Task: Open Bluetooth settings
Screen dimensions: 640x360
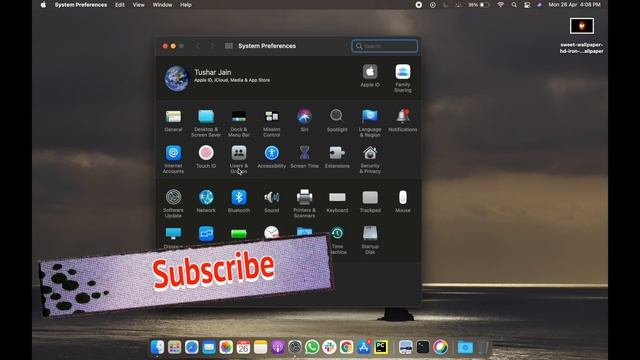Action: pyautogui.click(x=239, y=198)
